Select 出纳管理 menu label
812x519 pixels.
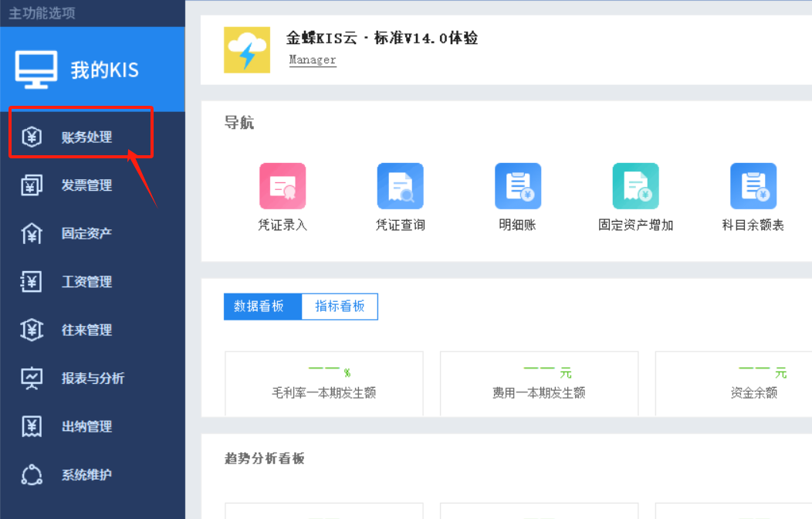click(86, 426)
